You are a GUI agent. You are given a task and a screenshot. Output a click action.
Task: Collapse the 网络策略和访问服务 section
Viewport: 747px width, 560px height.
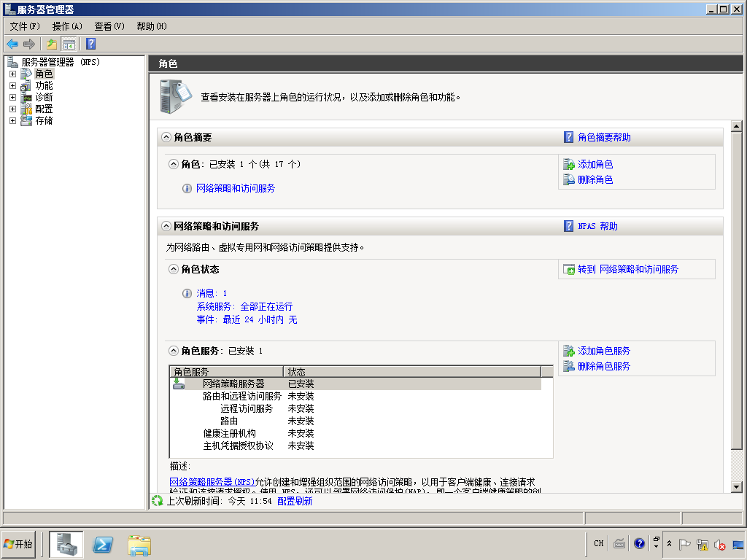166,226
